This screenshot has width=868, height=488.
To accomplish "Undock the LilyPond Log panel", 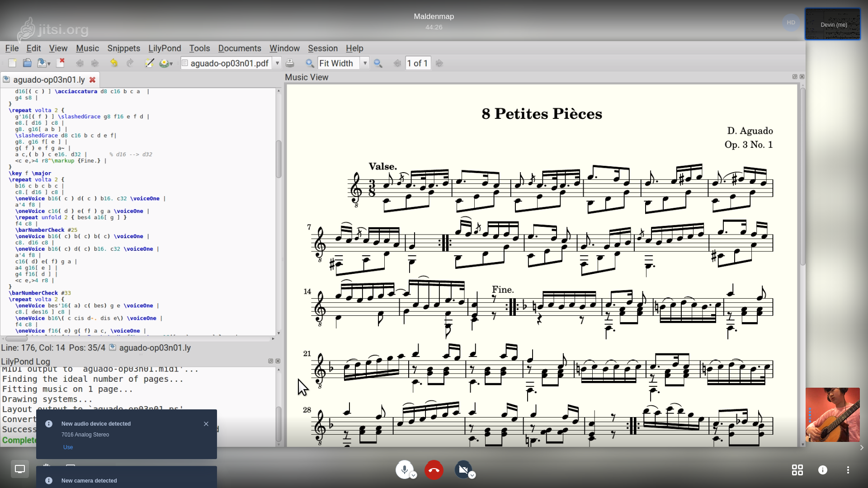I will 270,361.
